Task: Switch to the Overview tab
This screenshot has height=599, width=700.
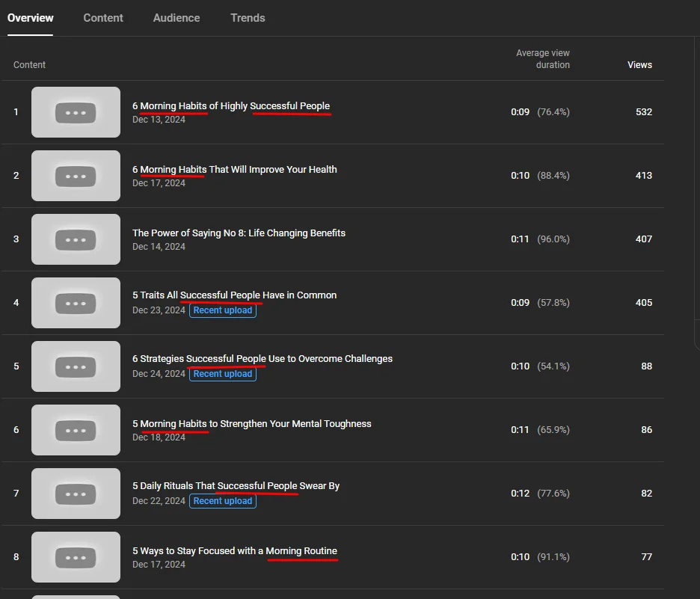Action: tap(31, 18)
